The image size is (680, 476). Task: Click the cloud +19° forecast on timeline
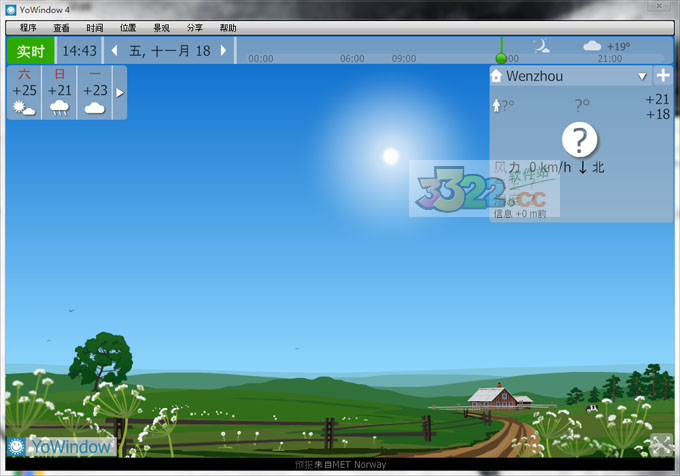(x=606, y=46)
